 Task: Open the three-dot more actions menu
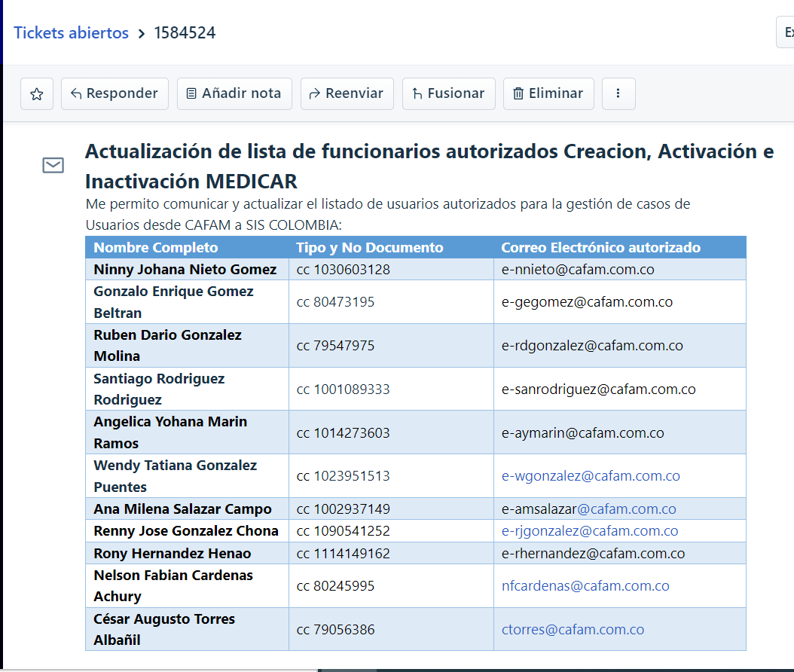(x=618, y=93)
